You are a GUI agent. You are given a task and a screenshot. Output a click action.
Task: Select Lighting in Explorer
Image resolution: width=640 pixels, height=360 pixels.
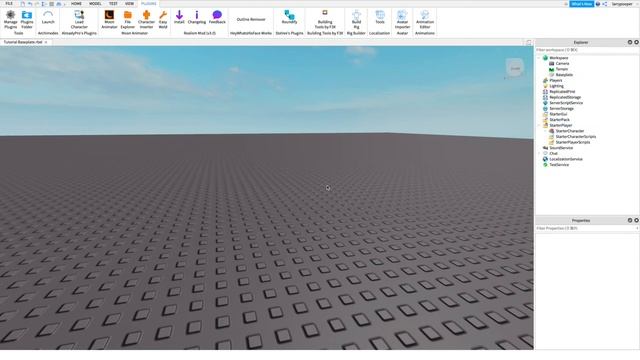pos(556,86)
